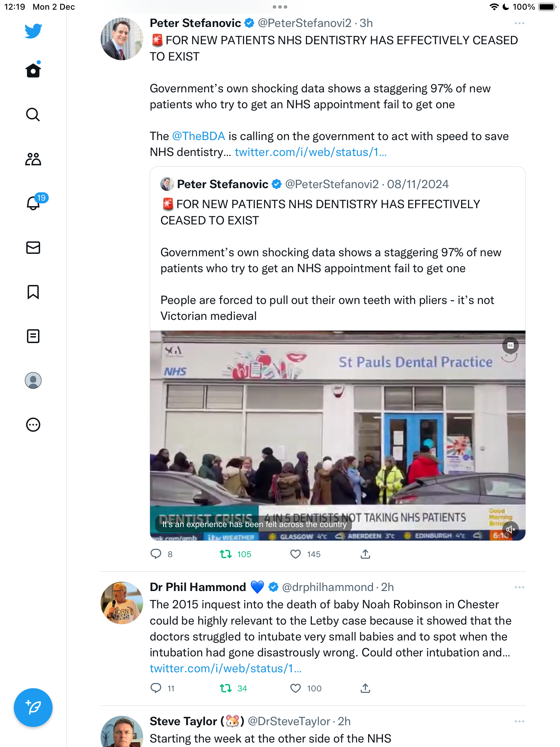This screenshot has height=747, width=560.
Task: Open the Home feed icon
Action: tap(33, 70)
